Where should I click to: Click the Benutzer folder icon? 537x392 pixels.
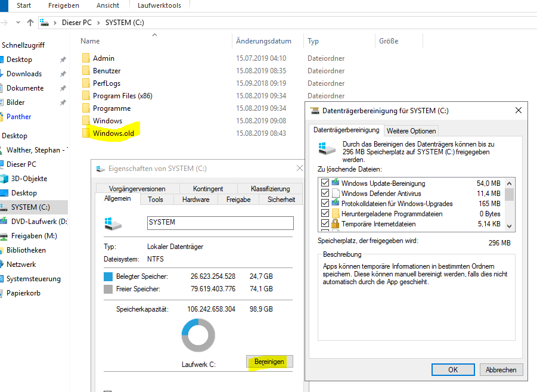[x=86, y=71]
